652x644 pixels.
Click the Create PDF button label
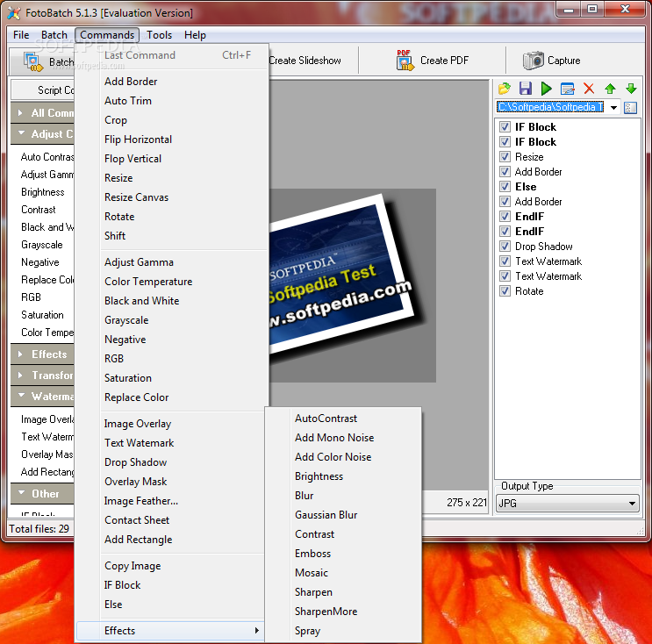click(445, 61)
